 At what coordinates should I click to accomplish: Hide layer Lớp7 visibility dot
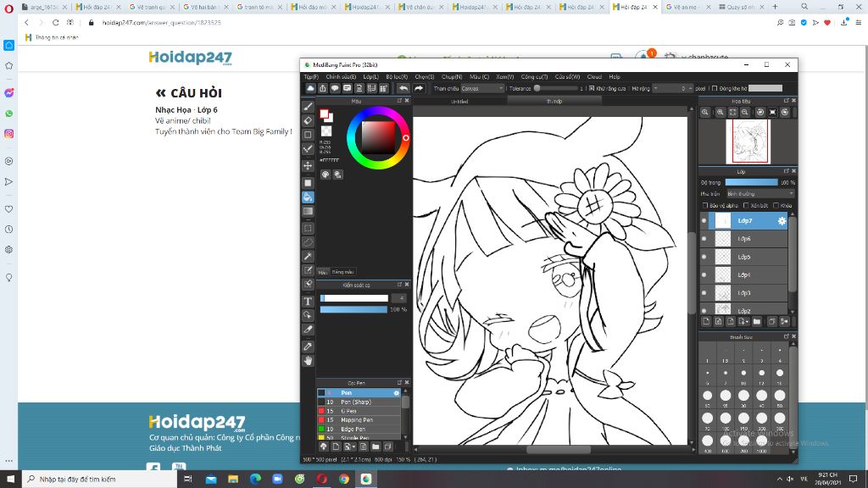(x=704, y=221)
